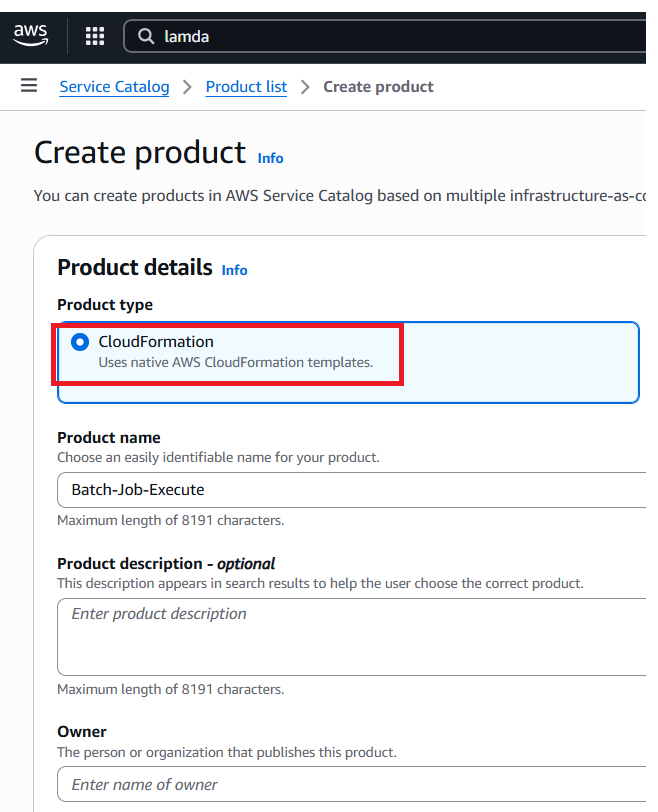Click the Create product page heading
Screen dimensions: 658x812
pyautogui.click(x=140, y=153)
